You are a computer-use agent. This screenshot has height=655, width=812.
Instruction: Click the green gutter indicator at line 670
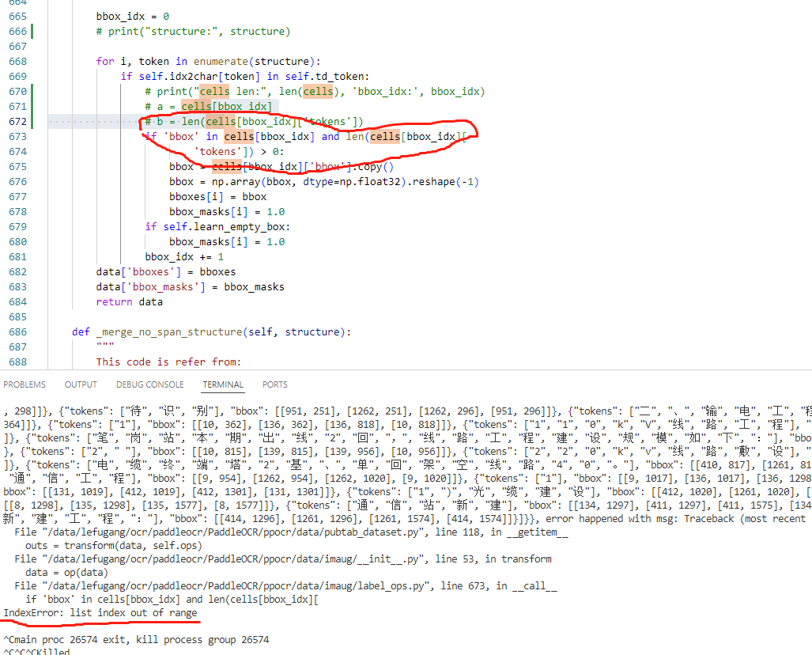[x=30, y=91]
